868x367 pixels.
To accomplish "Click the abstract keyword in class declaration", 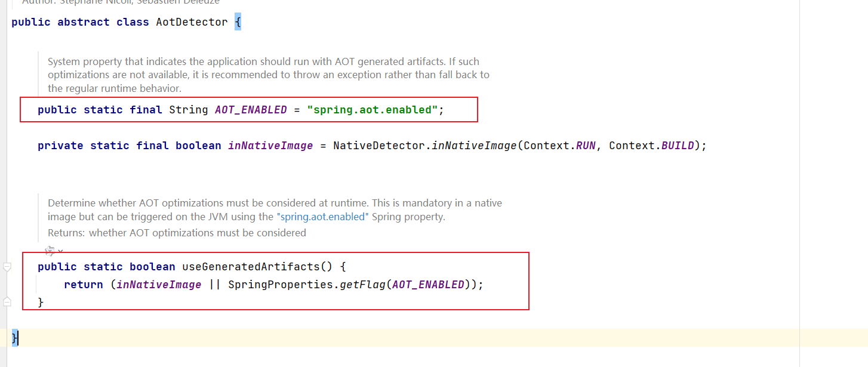I will 84,22.
